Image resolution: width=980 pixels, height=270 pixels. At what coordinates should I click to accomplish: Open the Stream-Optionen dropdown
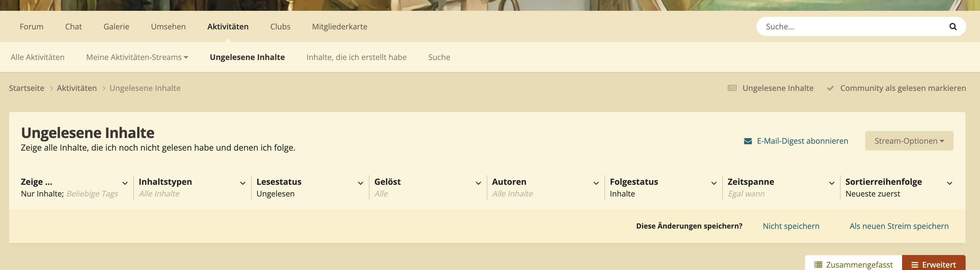(909, 141)
